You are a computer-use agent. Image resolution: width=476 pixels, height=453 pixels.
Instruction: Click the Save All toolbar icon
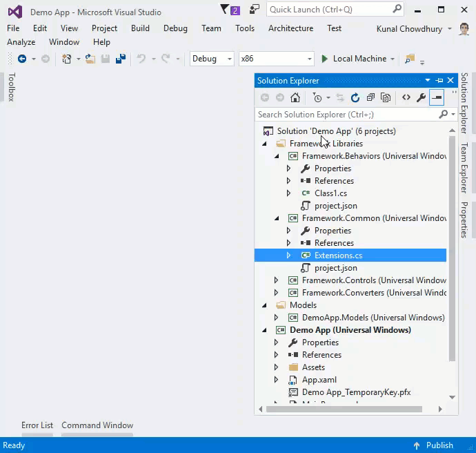pos(121,59)
